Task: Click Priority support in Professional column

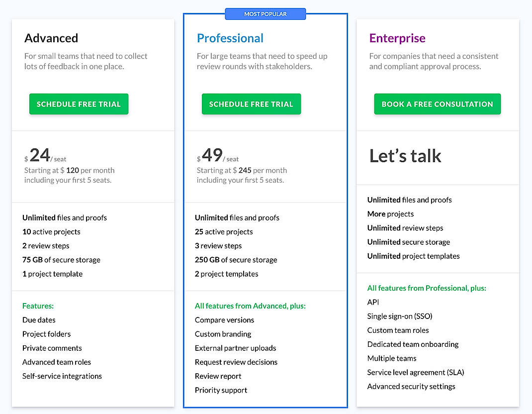Action: (221, 390)
